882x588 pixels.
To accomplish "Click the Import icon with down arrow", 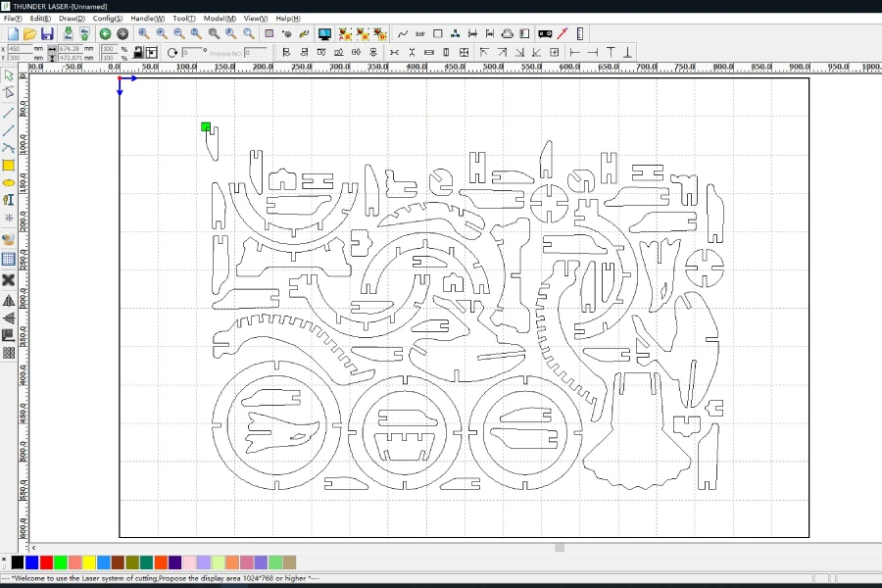I will pyautogui.click(x=68, y=33).
